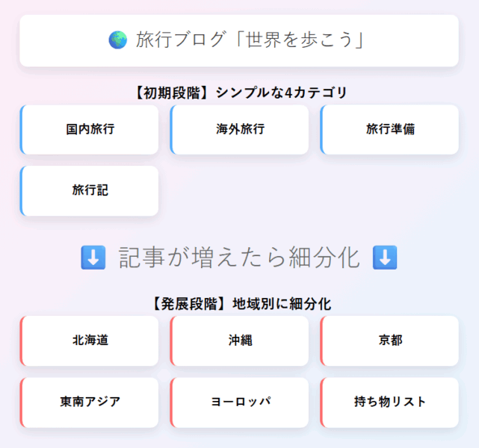This screenshot has height=448, width=479.
Task: Select the 北海道 region card
Action: tap(90, 340)
